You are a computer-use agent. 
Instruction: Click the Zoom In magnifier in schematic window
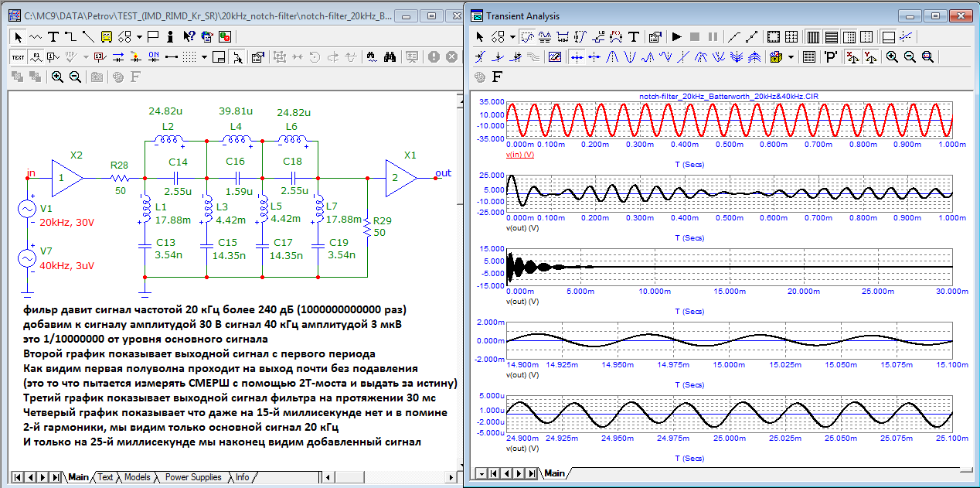(x=57, y=77)
